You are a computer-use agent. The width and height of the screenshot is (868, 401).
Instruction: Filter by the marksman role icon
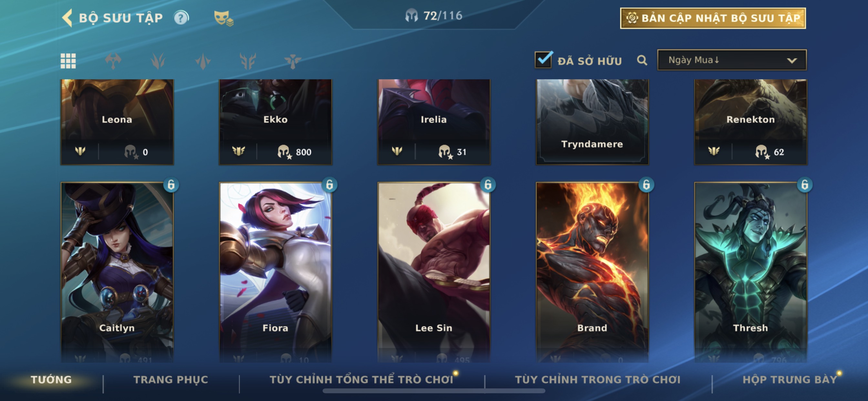[x=248, y=61]
